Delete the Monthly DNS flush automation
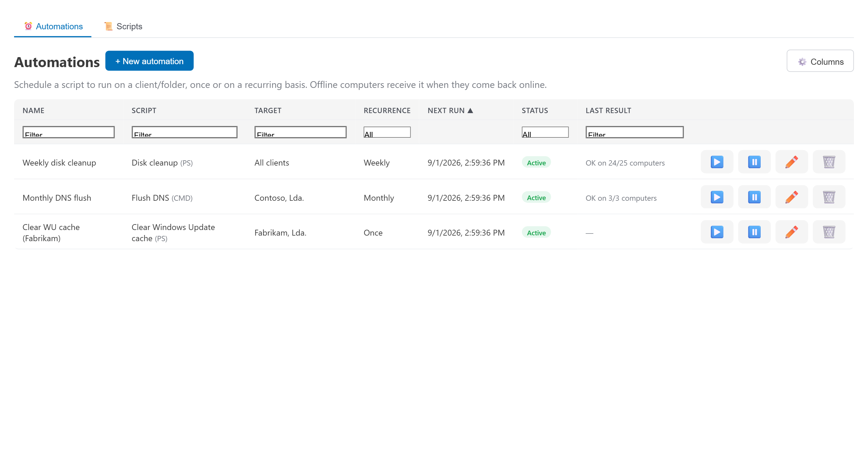868x470 pixels. [829, 197]
